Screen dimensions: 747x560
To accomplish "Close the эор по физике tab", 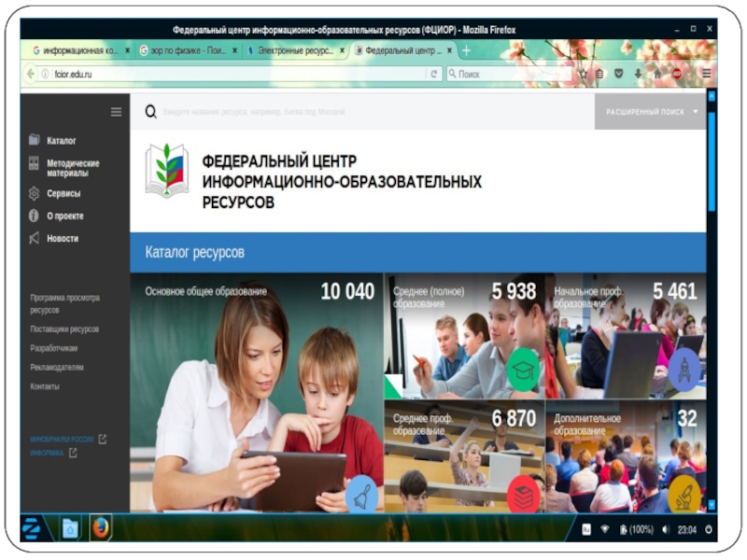I will (234, 50).
